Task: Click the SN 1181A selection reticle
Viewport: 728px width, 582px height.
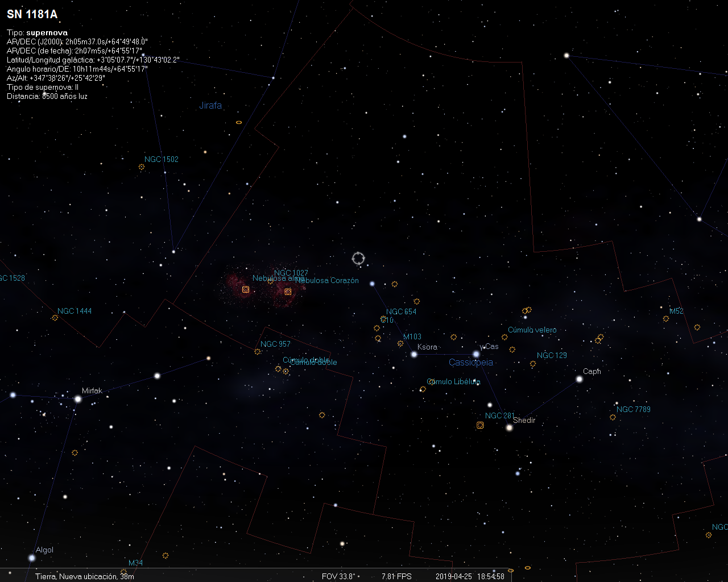Action: (358, 258)
